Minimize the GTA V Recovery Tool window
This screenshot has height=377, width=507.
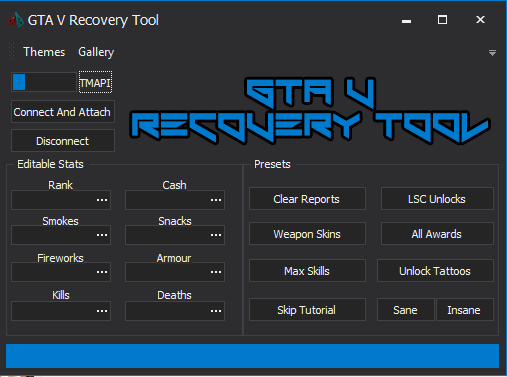406,20
